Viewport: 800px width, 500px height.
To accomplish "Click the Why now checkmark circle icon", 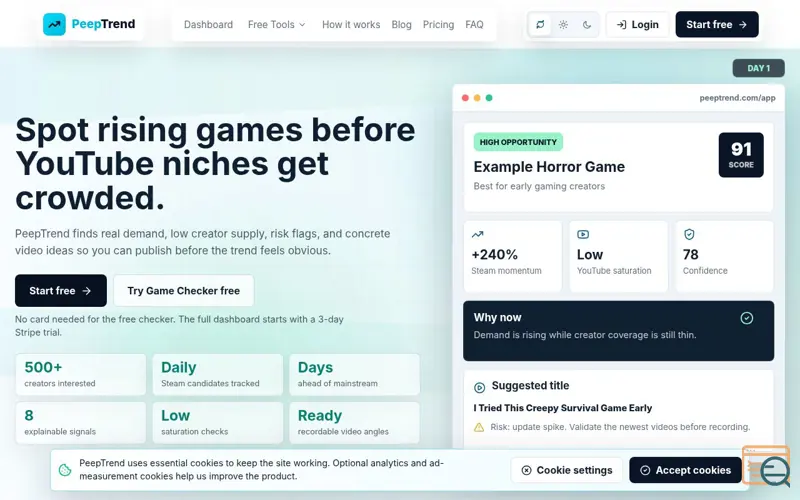I will (x=746, y=318).
